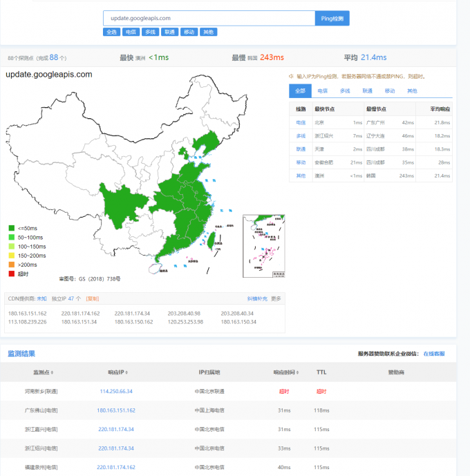The image size is (470, 476).
Task: Click the independent IP count 47
Action: tap(71, 298)
